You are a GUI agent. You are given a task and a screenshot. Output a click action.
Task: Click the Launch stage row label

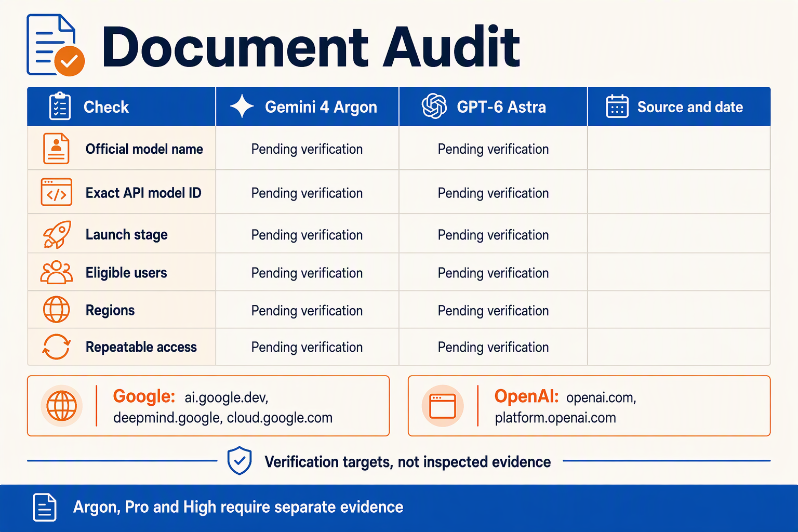coord(127,235)
